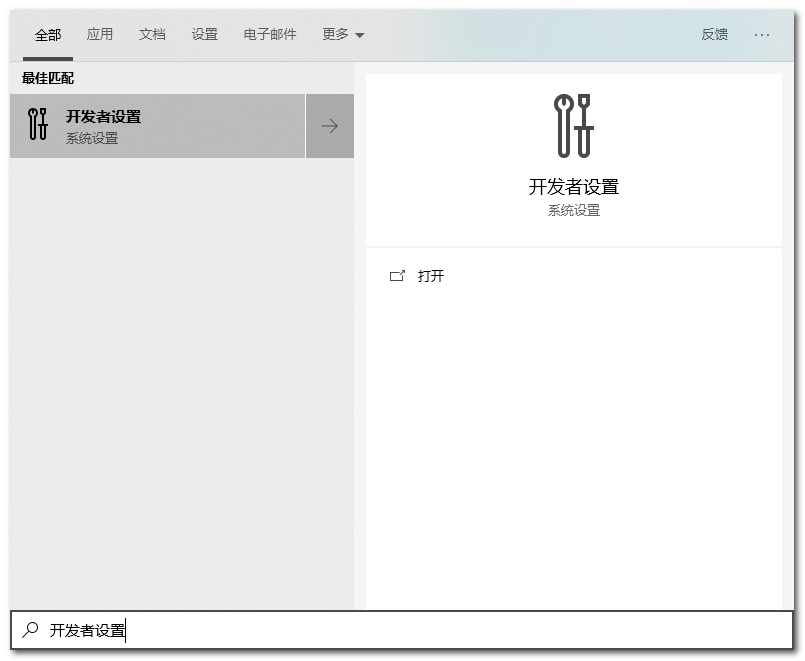Screen dimensions: 805x661
Task: Click the large tools icon in preview pane
Action: [574, 126]
